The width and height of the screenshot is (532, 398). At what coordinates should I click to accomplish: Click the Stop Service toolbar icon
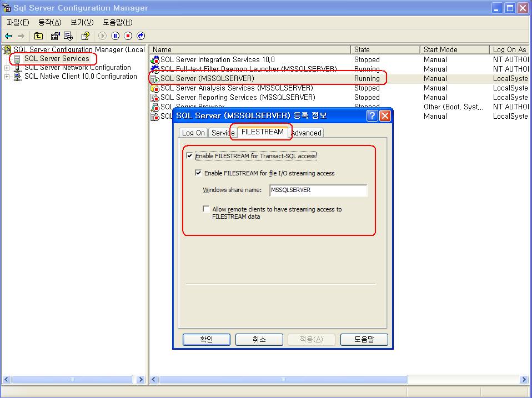(128, 36)
